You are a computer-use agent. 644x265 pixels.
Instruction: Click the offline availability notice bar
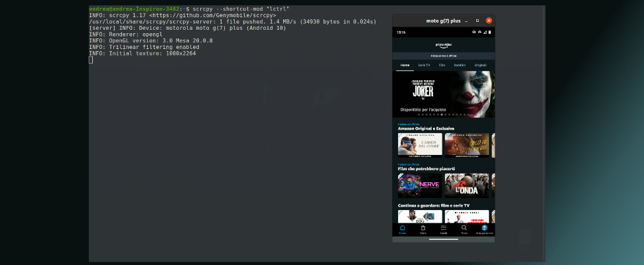[x=444, y=56]
